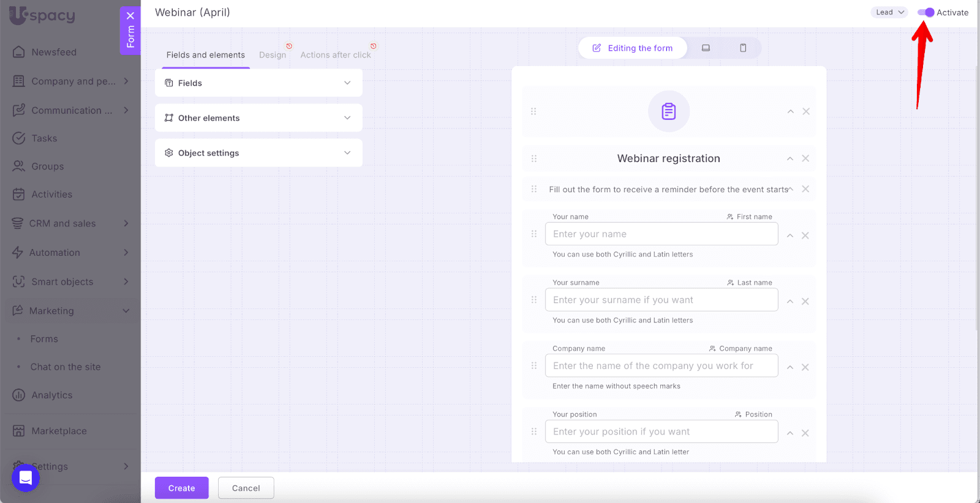Move the Company name field up
Image resolution: width=980 pixels, height=503 pixels.
coord(790,367)
